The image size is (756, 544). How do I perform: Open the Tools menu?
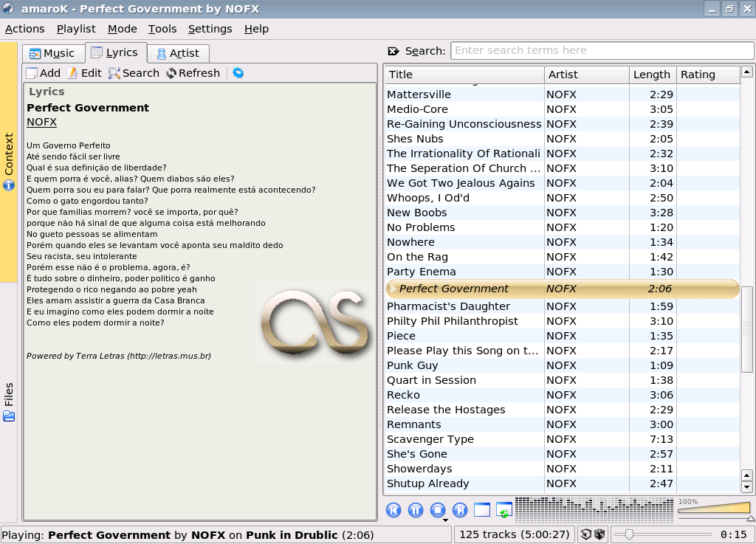click(162, 29)
